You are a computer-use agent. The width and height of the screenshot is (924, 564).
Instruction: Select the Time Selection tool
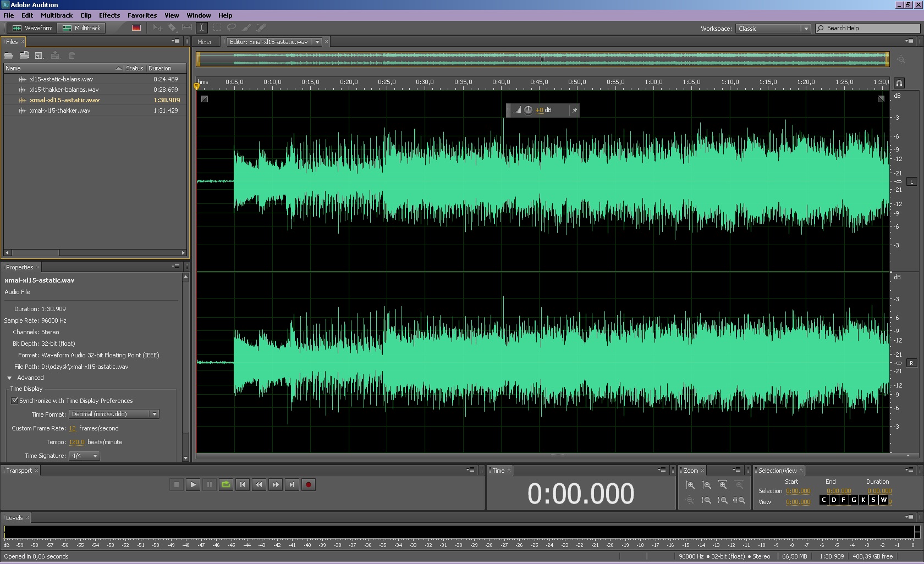202,27
